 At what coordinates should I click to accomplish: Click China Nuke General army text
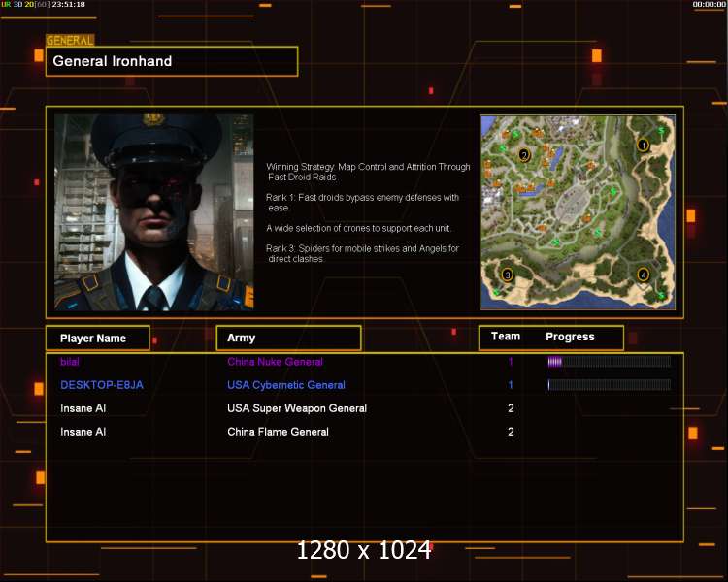point(275,362)
